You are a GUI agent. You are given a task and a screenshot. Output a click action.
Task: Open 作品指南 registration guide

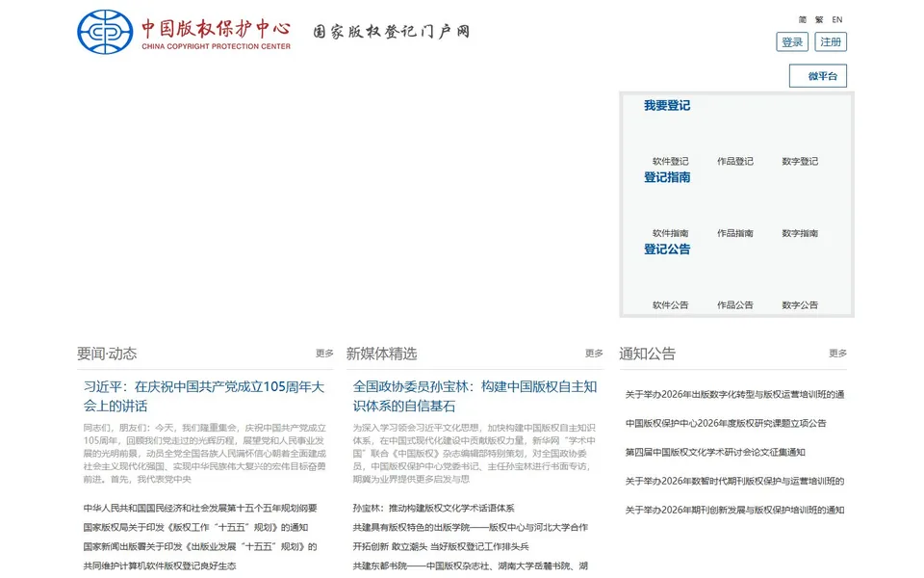(734, 233)
